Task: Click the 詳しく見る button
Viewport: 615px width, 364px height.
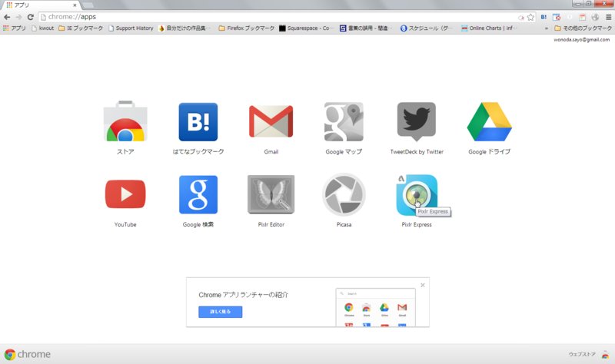Action: coord(220,312)
